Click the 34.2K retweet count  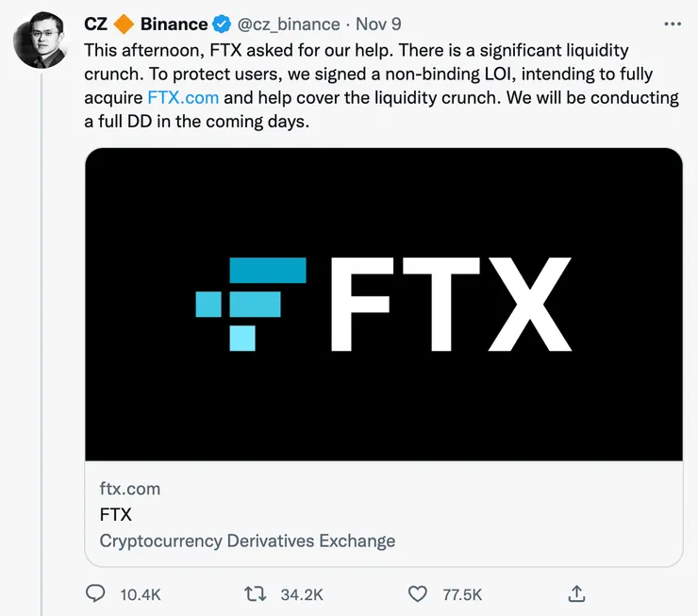(x=302, y=594)
